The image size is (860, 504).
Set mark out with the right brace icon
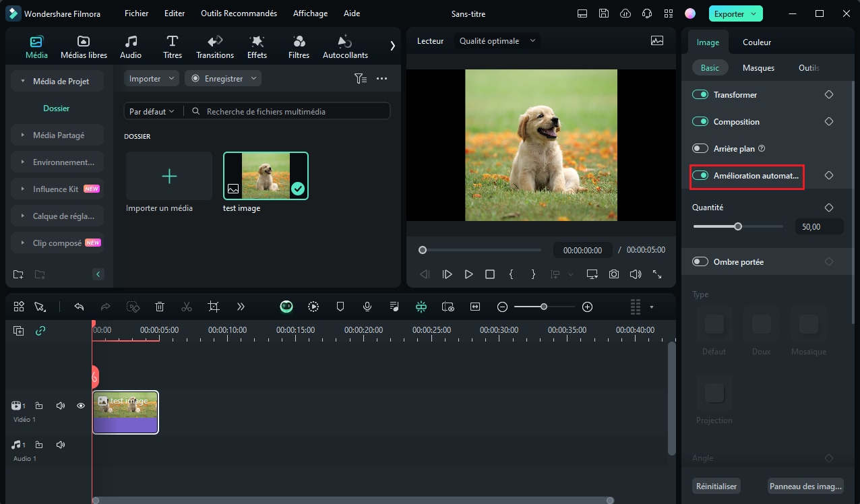pyautogui.click(x=533, y=274)
